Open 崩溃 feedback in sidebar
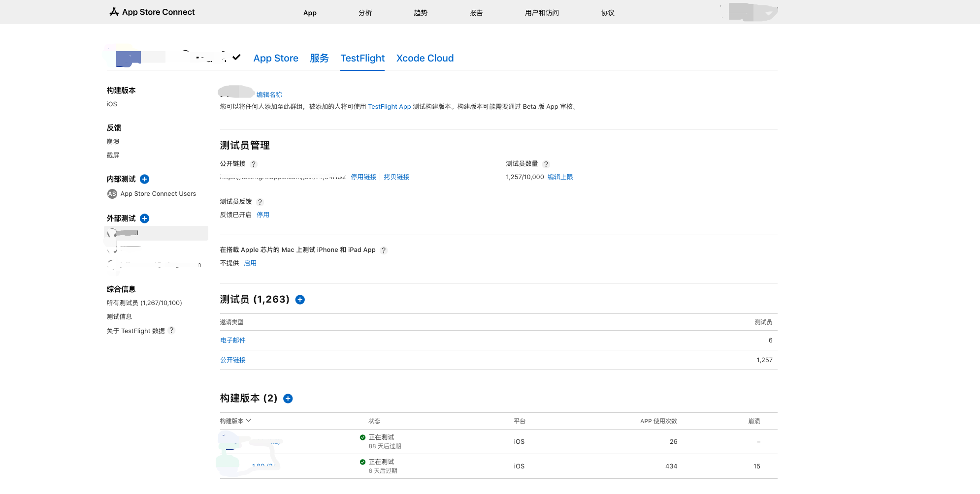980x494 pixels. (113, 142)
